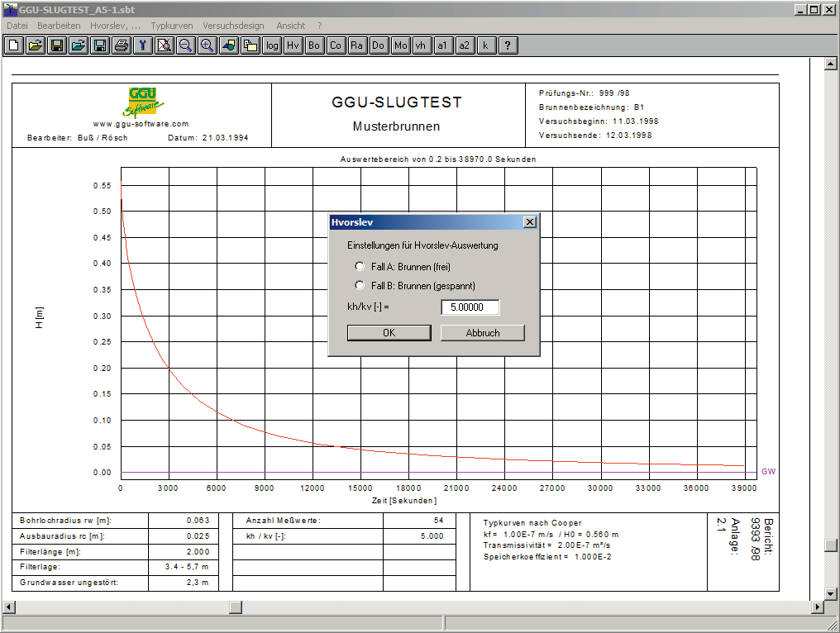Click the Hv toolbar button
This screenshot has width=840, height=633.
click(x=293, y=45)
